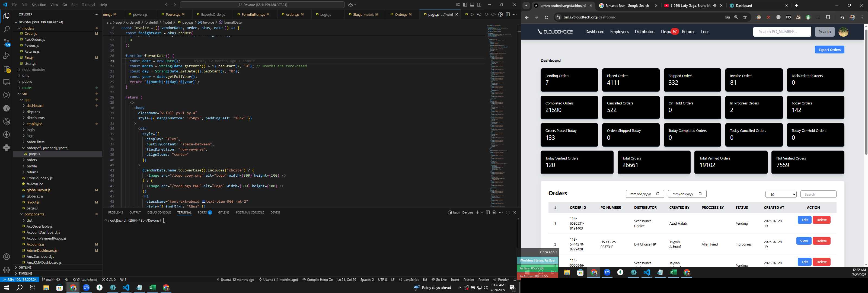Open the terminal launch profile dropdown arrow
This screenshot has width=868, height=293.
tap(482, 212)
